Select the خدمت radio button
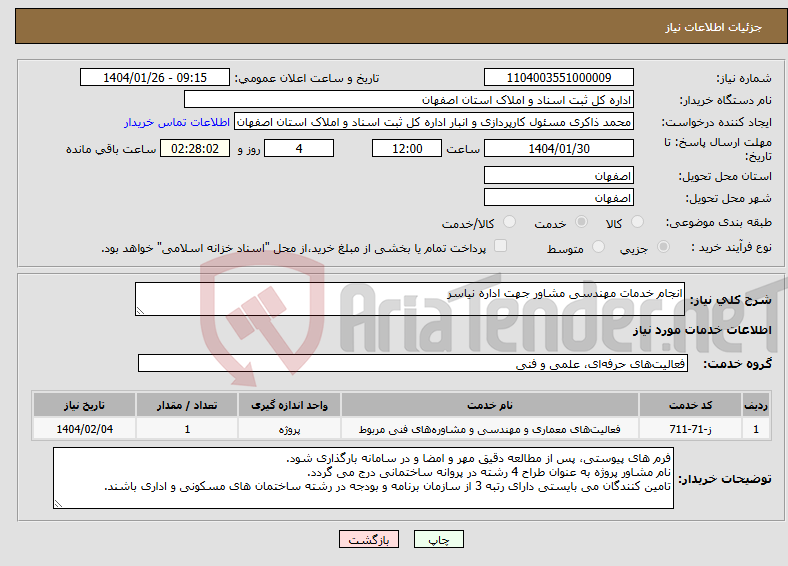The image size is (788, 566). click(x=581, y=222)
